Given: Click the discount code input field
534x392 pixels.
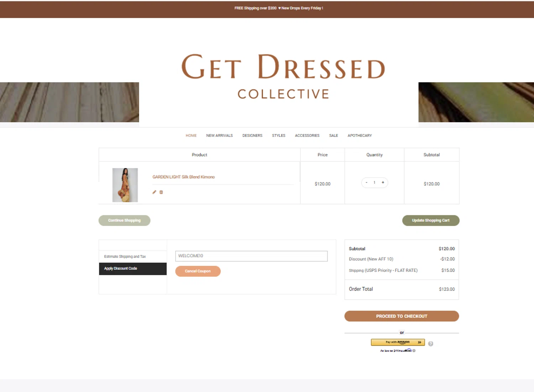Looking at the screenshot, I should [251, 256].
